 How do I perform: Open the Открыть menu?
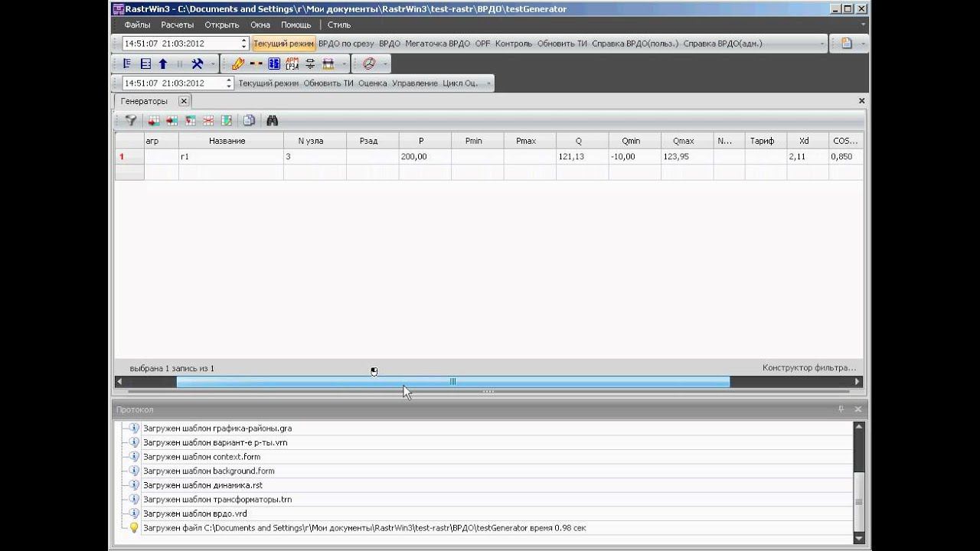pos(222,24)
